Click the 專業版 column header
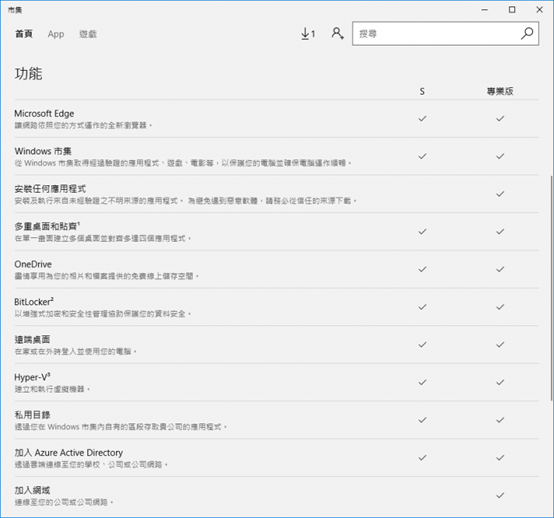The image size is (554, 518). coord(500,92)
